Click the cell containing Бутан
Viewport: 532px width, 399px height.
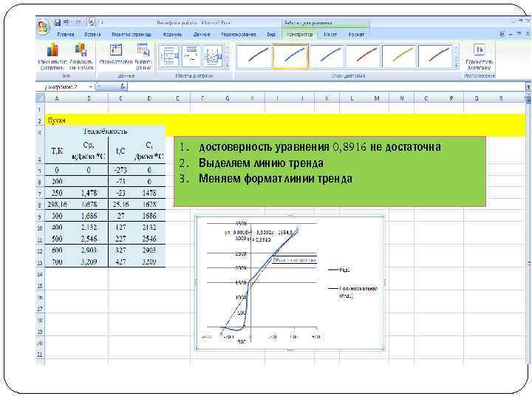tap(57, 120)
